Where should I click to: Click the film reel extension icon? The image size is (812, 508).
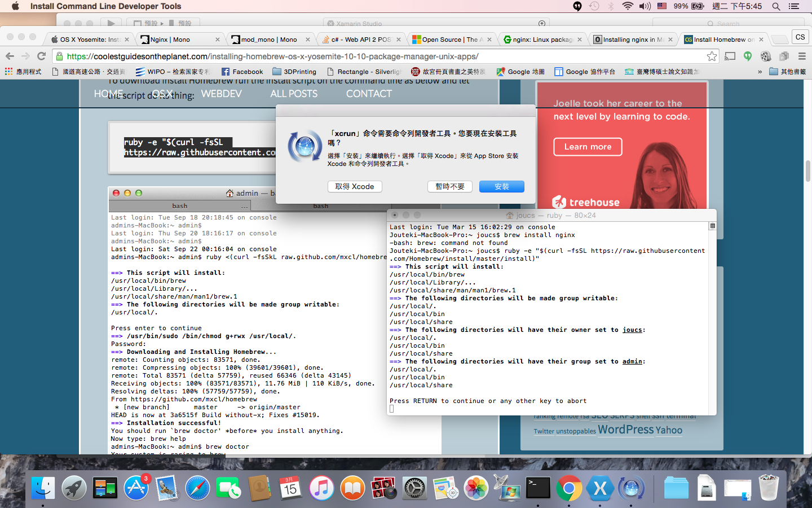pyautogui.click(x=766, y=56)
